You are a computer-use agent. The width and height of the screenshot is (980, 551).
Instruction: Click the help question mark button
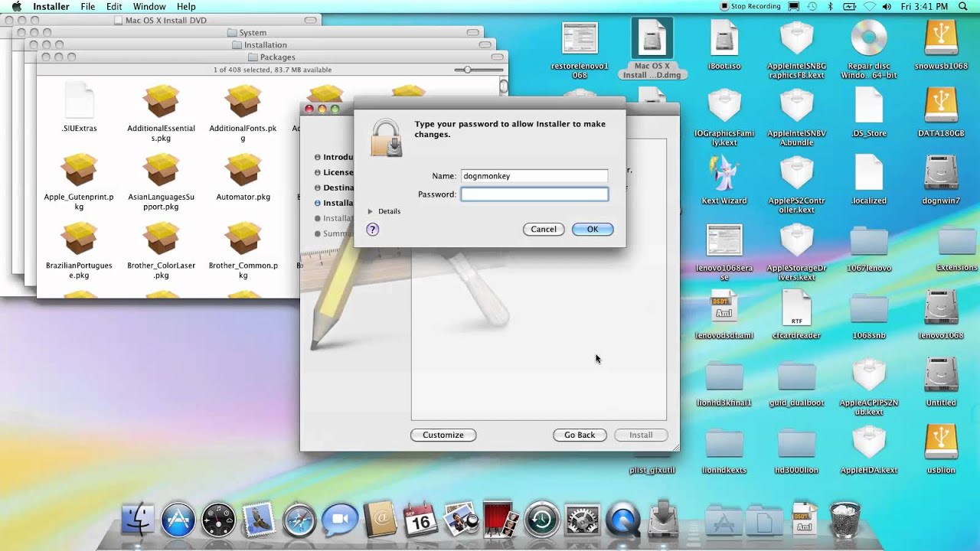pos(373,230)
